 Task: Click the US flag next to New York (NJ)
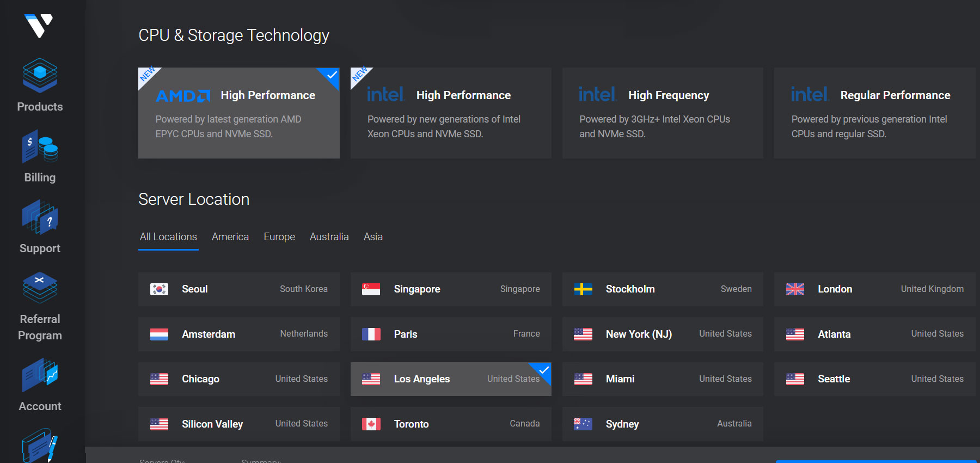(x=583, y=334)
